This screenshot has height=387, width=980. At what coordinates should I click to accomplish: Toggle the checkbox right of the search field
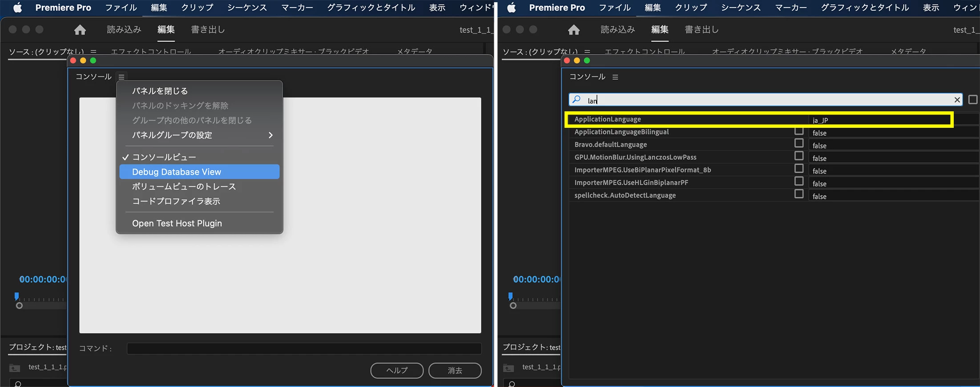pos(973,99)
